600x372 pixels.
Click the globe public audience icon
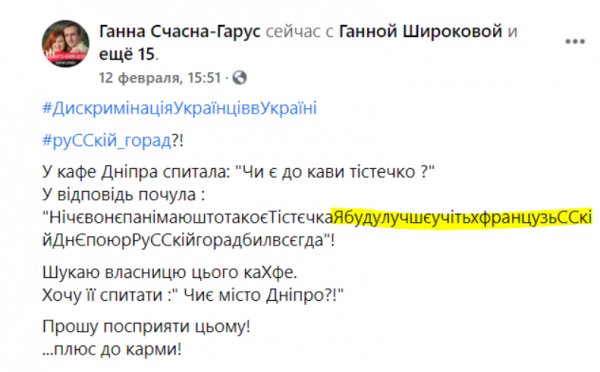click(240, 78)
